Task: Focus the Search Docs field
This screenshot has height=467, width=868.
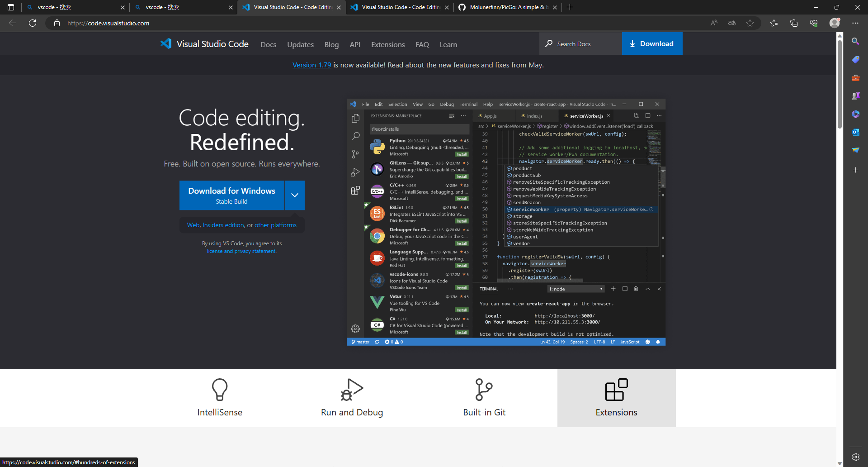Action: [580, 43]
